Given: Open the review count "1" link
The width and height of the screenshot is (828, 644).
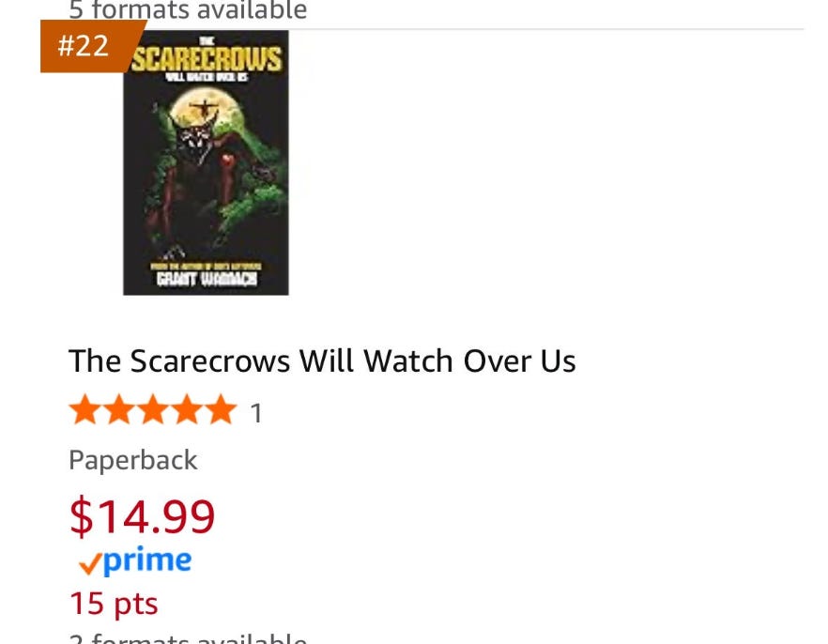Looking at the screenshot, I should 256,413.
